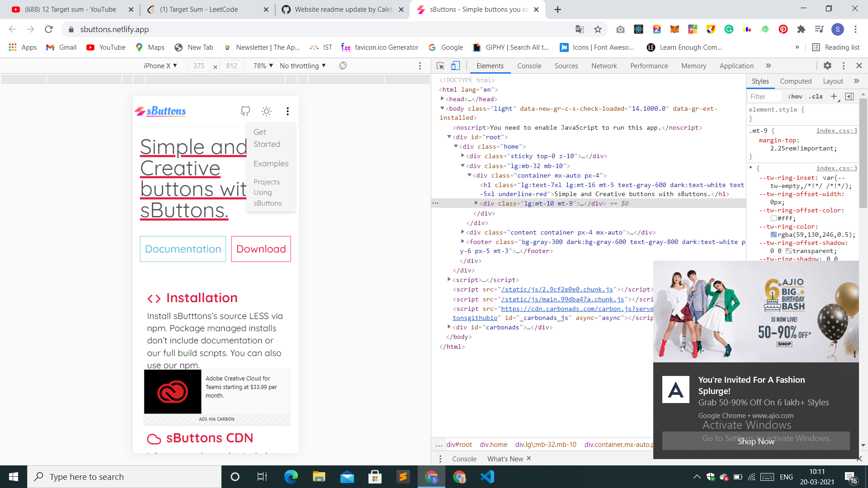868x488 pixels.
Task: Select Get Started in the sButtons menu
Action: [x=267, y=138]
